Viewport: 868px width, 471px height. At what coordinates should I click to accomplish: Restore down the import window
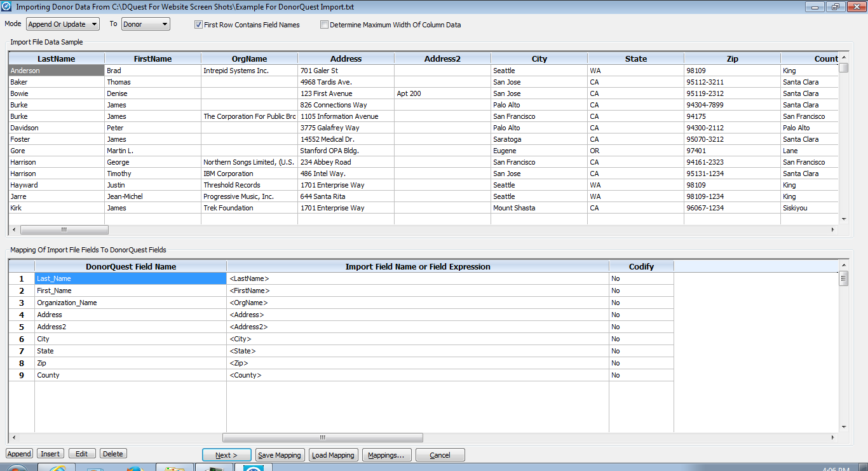point(834,7)
